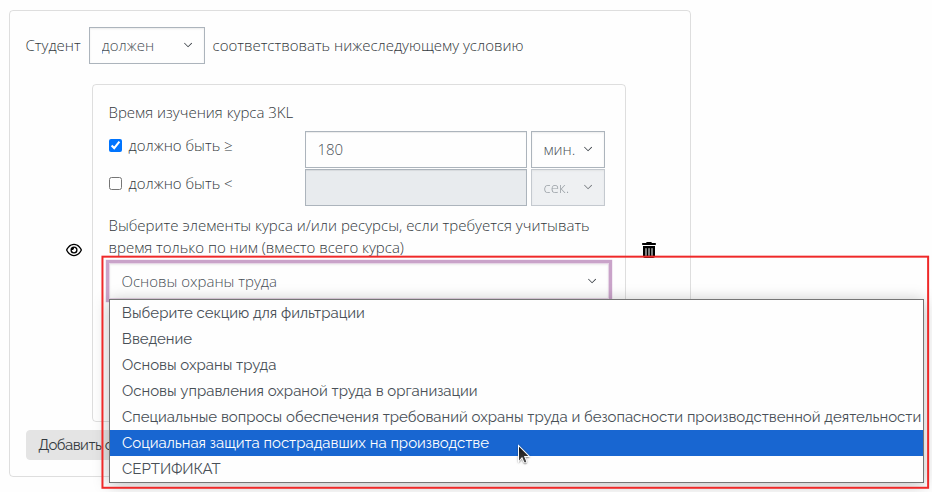Uncheck the "должно быть ≥" checkbox

(115, 146)
